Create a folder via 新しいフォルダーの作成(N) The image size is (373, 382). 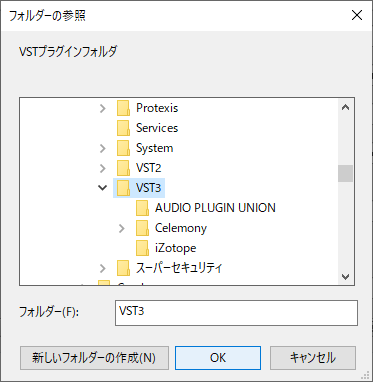(94, 358)
